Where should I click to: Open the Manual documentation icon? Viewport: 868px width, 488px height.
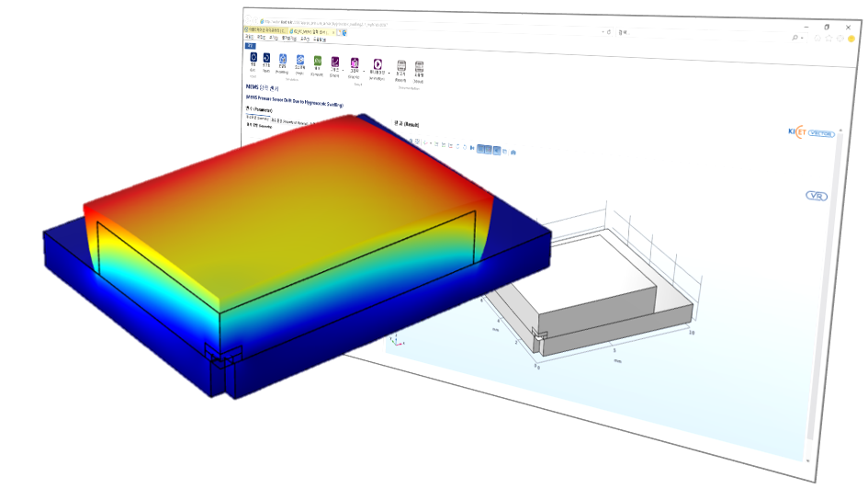pyautogui.click(x=419, y=68)
